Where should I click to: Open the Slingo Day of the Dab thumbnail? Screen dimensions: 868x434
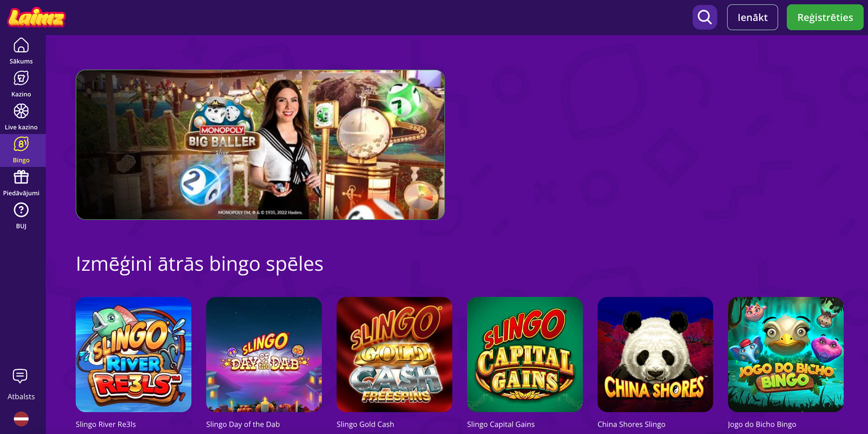click(264, 355)
